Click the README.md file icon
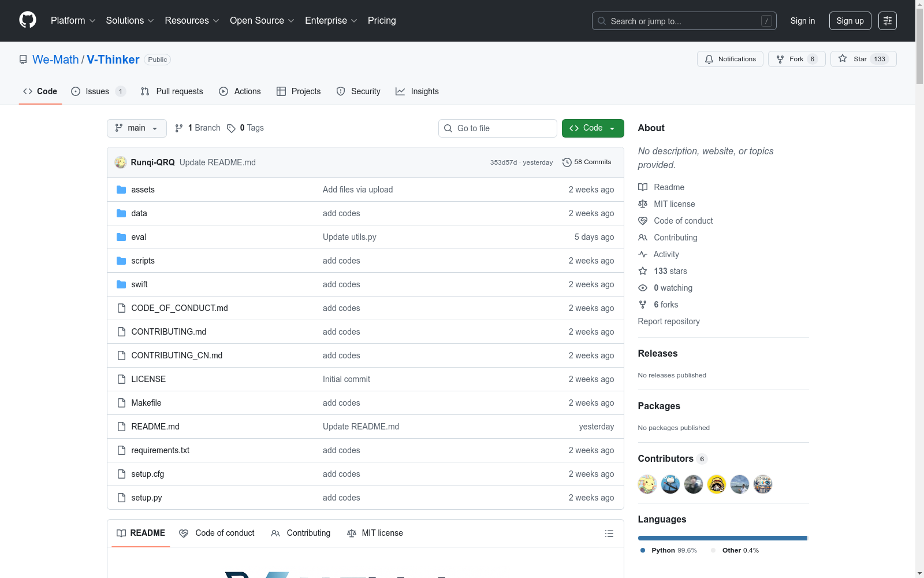Viewport: 924px width, 578px height. 121,427
